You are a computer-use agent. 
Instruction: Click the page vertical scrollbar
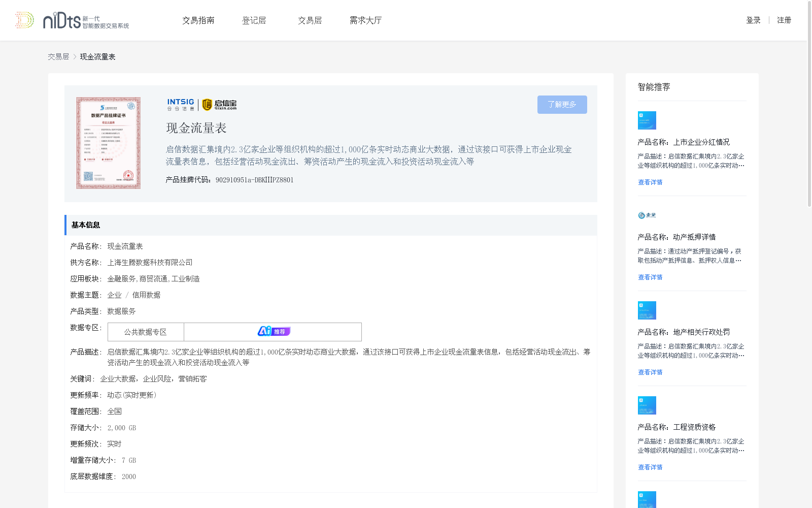coord(809,104)
